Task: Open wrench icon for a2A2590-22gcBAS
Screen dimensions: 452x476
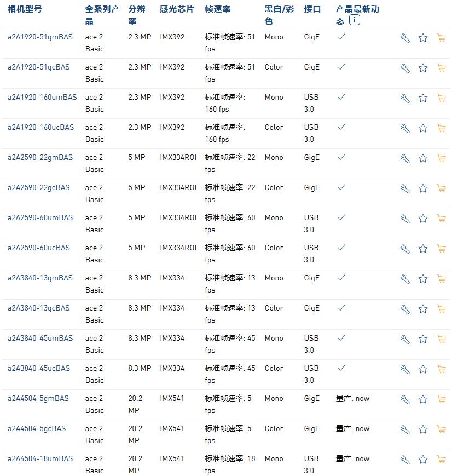Action: (x=405, y=189)
